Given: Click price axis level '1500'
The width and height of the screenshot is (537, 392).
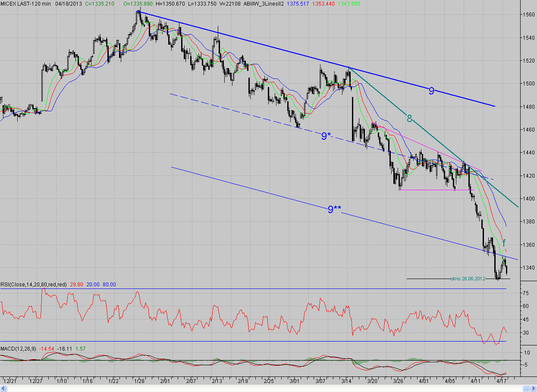Looking at the screenshot, I should 529,84.
